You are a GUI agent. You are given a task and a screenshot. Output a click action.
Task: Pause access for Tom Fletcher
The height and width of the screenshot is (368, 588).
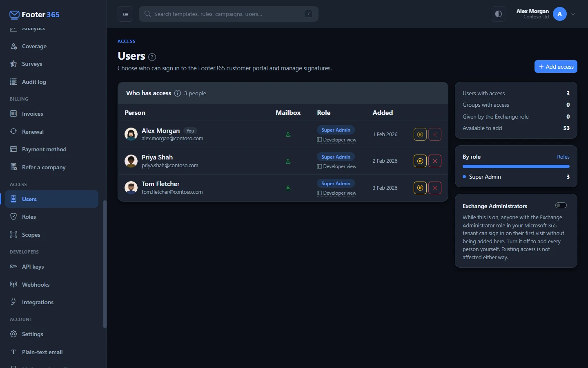pyautogui.click(x=420, y=188)
